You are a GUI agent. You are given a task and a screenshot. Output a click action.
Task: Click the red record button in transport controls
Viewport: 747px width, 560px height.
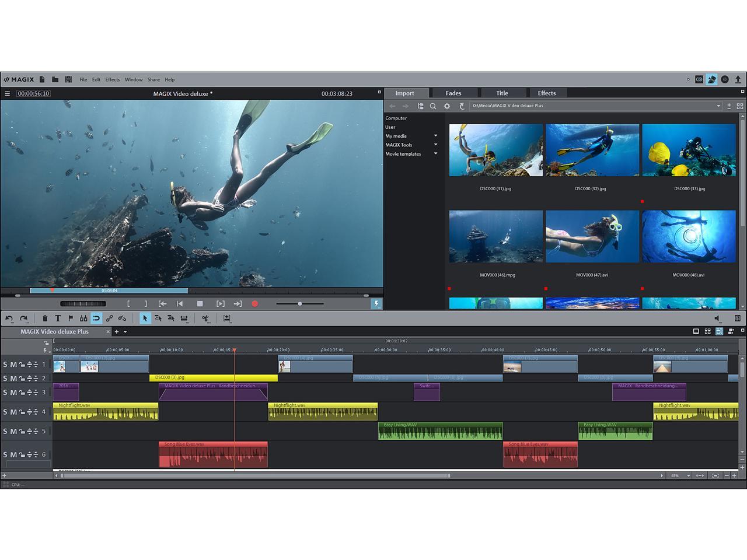tap(254, 304)
